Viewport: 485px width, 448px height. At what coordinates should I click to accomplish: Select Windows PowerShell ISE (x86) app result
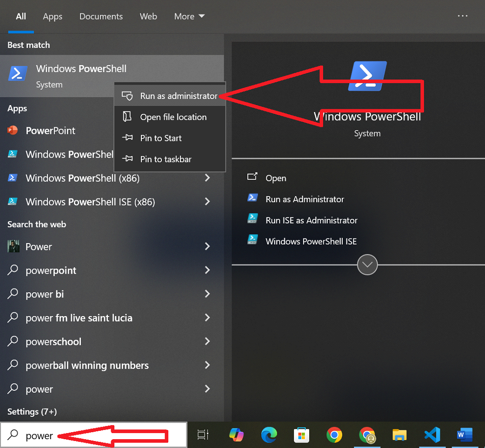(112, 202)
